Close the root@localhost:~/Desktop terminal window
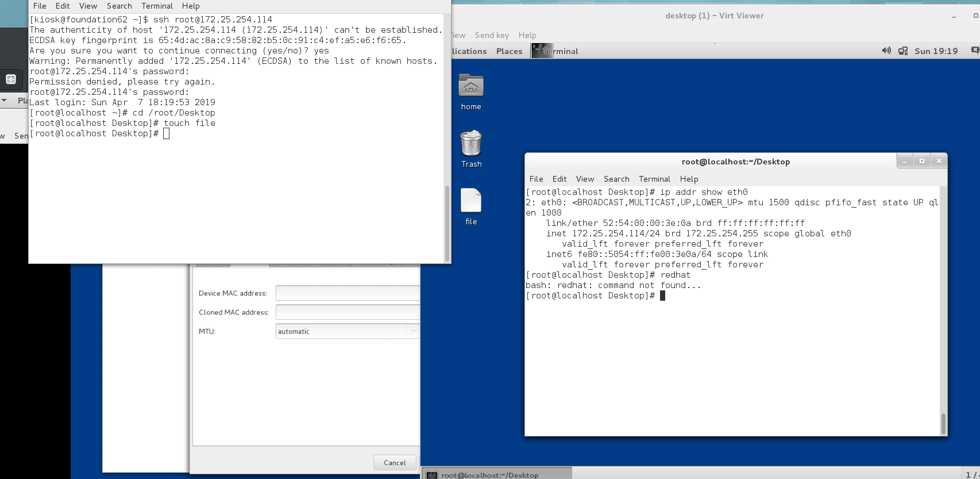980x479 pixels. (x=939, y=161)
